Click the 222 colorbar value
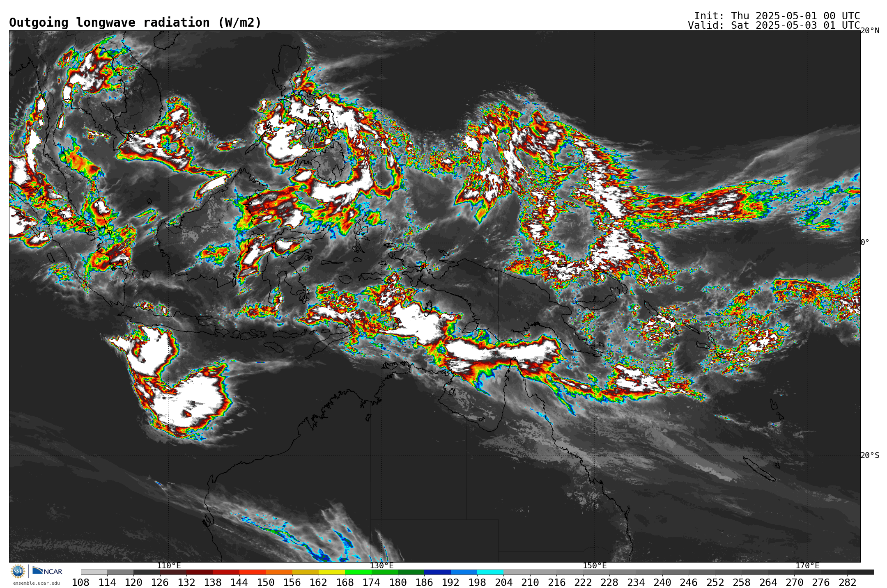This screenshot has width=887, height=588. coord(583,582)
